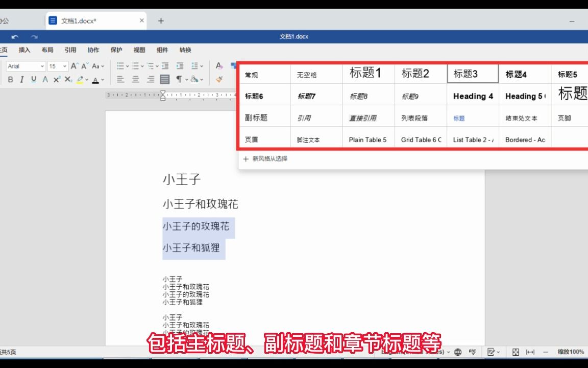Click the show paragraph marks icon

pos(178,79)
